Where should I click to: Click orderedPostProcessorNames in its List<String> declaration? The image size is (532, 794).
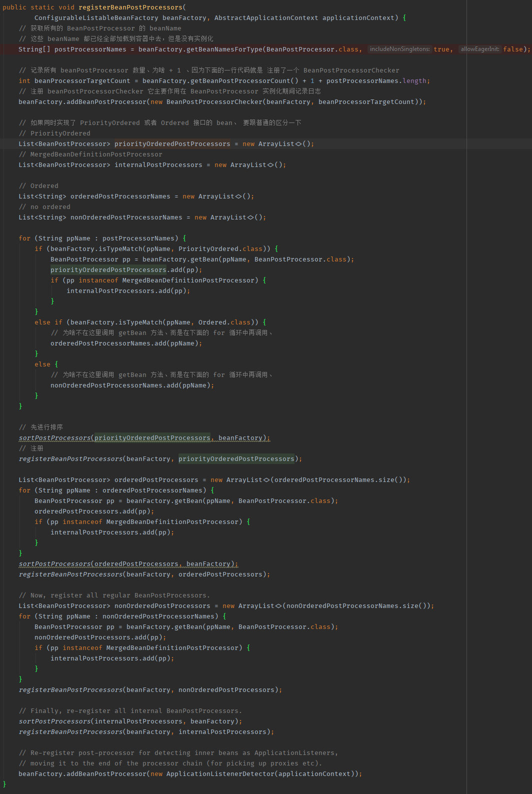[x=120, y=196]
